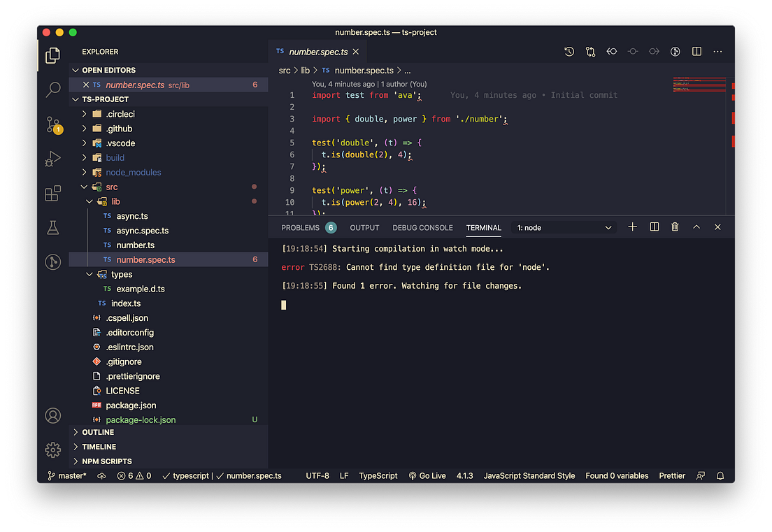Click the master branch in the status bar
Screen dimensions: 772x532
[68, 475]
